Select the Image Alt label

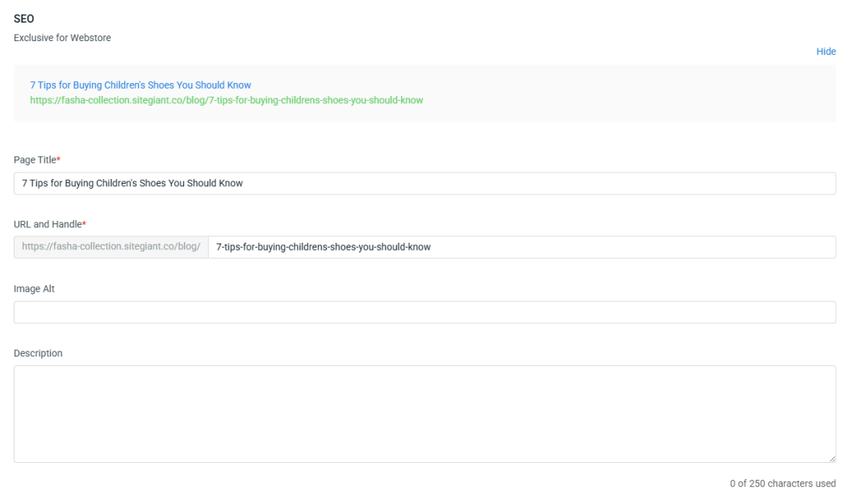click(34, 289)
